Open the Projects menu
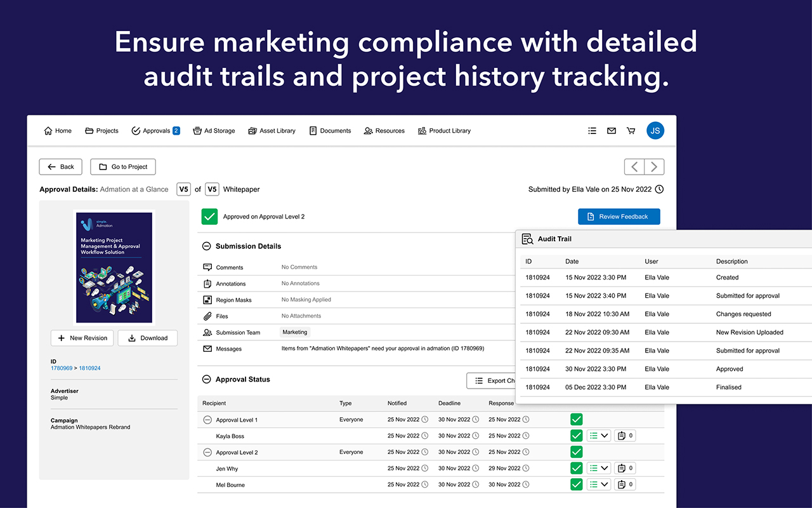This screenshot has width=812, height=508. tap(101, 131)
